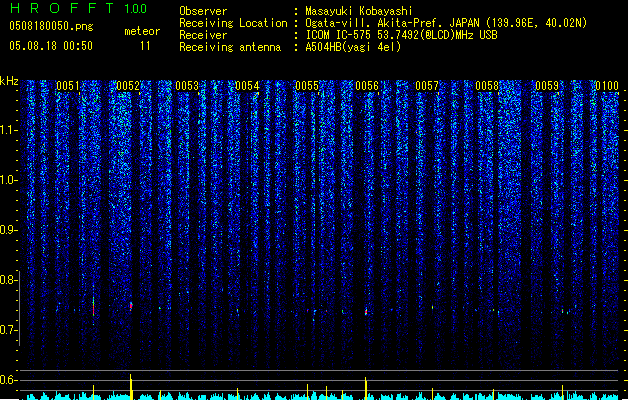Click the red meteor echo below the 0056 marker
This screenshot has height=400, width=629.
366,311
